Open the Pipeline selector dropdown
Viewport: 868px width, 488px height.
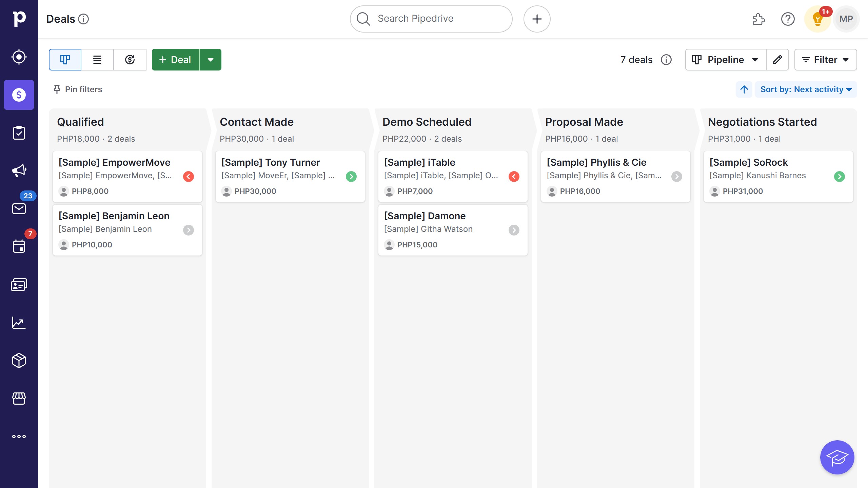pos(725,60)
